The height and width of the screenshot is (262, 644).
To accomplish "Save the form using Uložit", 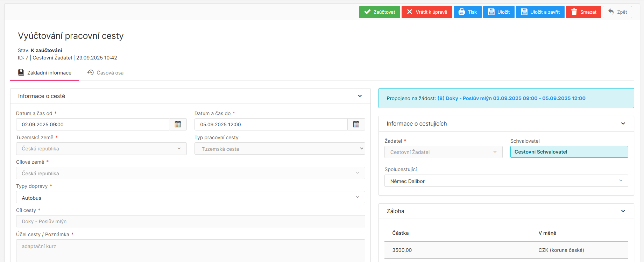I will [498, 12].
